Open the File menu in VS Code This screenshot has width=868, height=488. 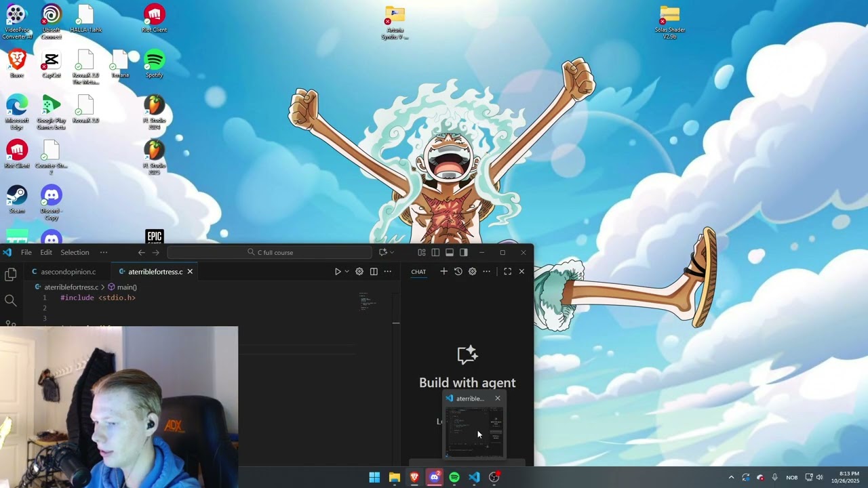tap(26, 252)
